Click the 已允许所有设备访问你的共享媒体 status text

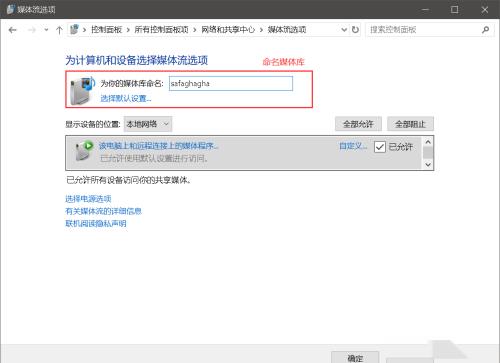click(129, 180)
